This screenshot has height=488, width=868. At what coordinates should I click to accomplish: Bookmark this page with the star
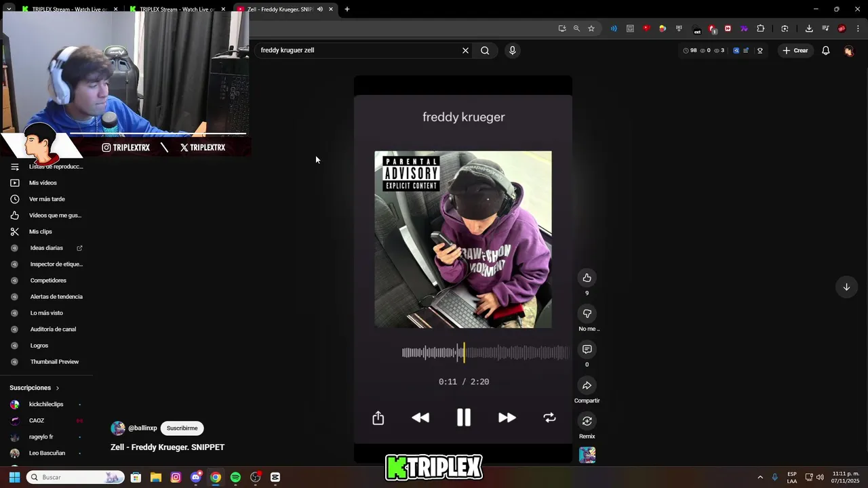click(x=591, y=28)
